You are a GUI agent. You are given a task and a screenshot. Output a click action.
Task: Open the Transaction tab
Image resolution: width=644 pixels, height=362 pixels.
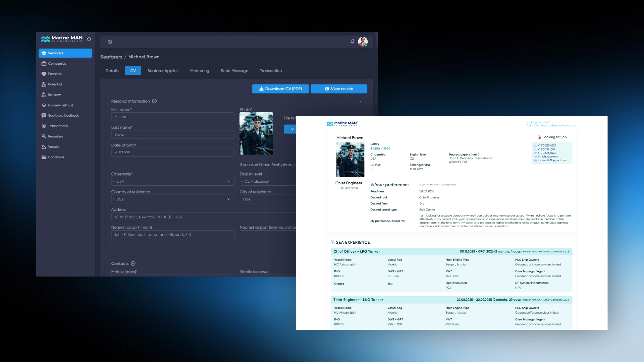(x=271, y=71)
